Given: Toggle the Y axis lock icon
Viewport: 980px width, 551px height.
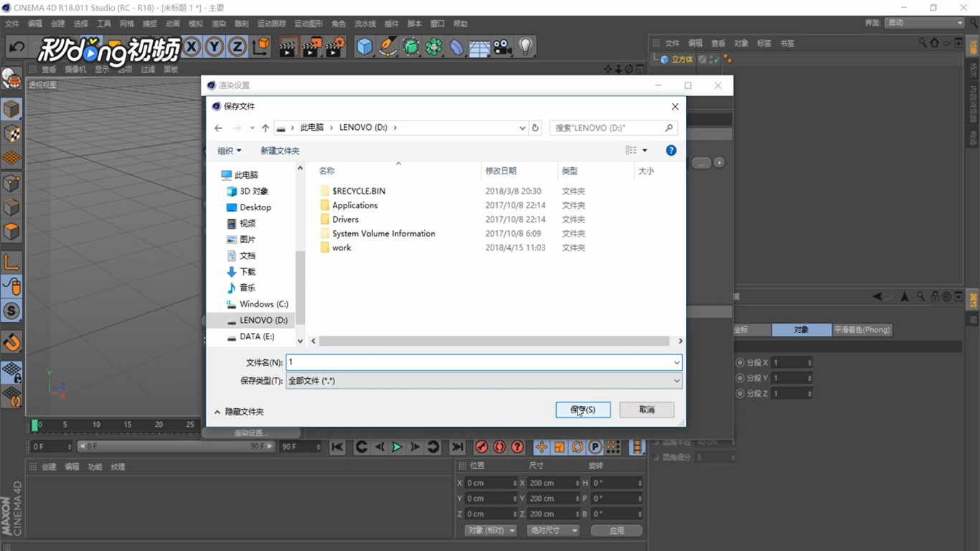Looking at the screenshot, I should click(x=215, y=47).
